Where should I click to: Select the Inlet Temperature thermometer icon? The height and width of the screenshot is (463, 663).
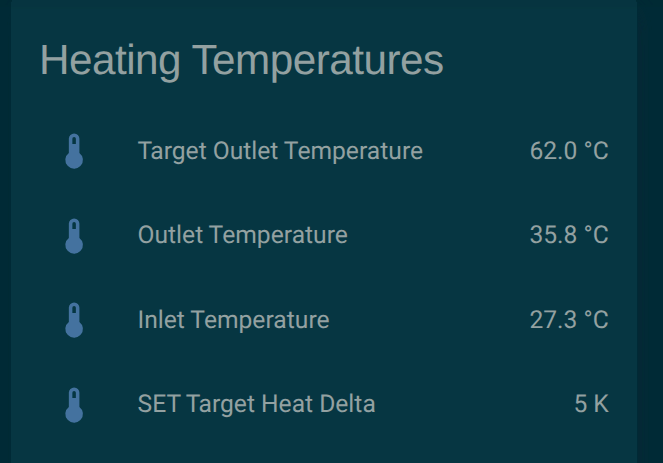tap(73, 320)
